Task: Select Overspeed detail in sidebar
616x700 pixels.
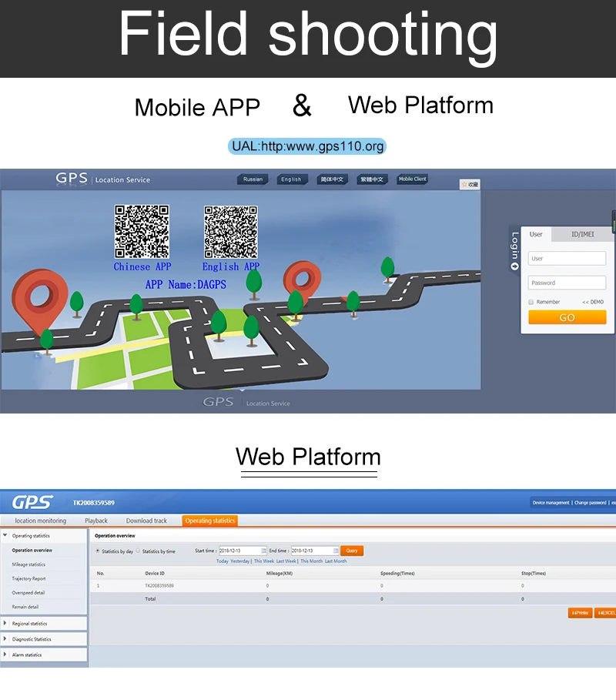Action: tap(28, 593)
